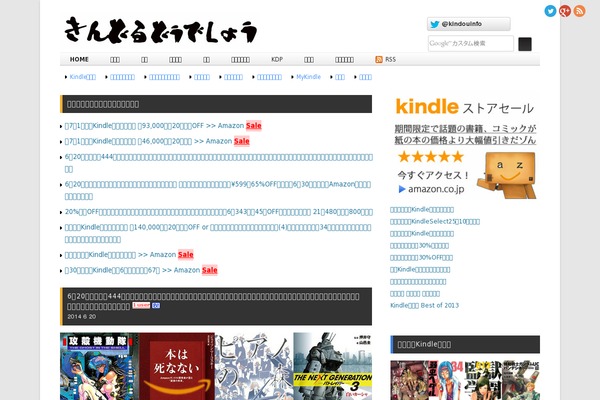This screenshot has width=600, height=400.
Task: Open the Twitter round icon at top right
Action: 550,11
